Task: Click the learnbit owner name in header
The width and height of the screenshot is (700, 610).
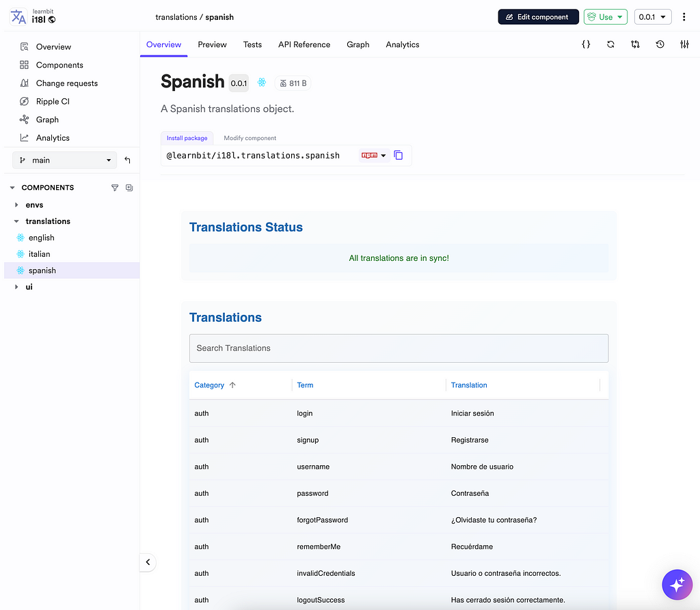Action: click(x=43, y=12)
